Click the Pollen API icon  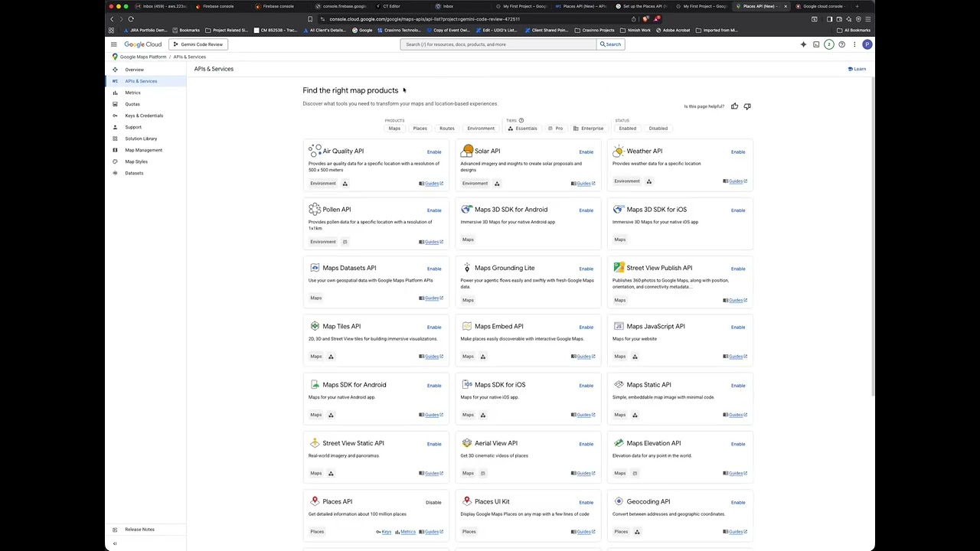(315, 209)
